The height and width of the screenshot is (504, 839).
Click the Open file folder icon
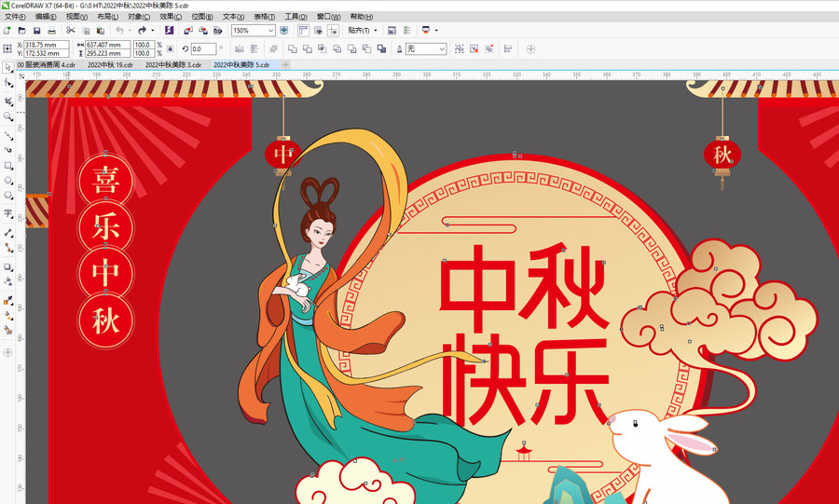pos(22,31)
